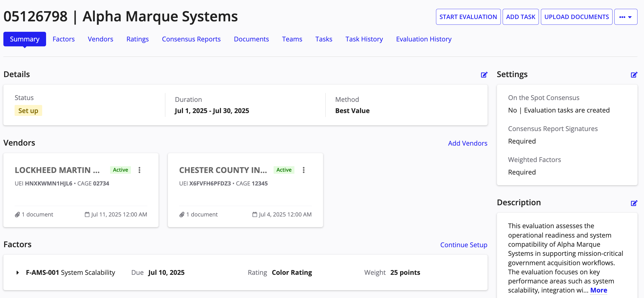This screenshot has height=298, width=644.
Task: Open the Tasks tab
Action: tap(324, 39)
